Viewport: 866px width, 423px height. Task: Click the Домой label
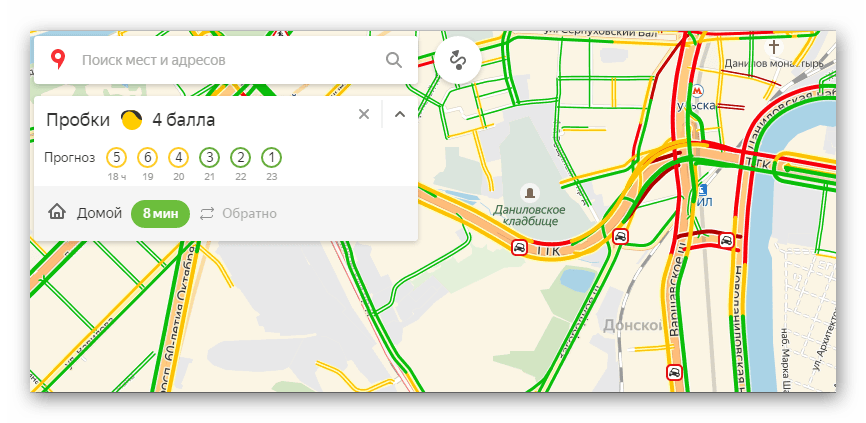(99, 213)
